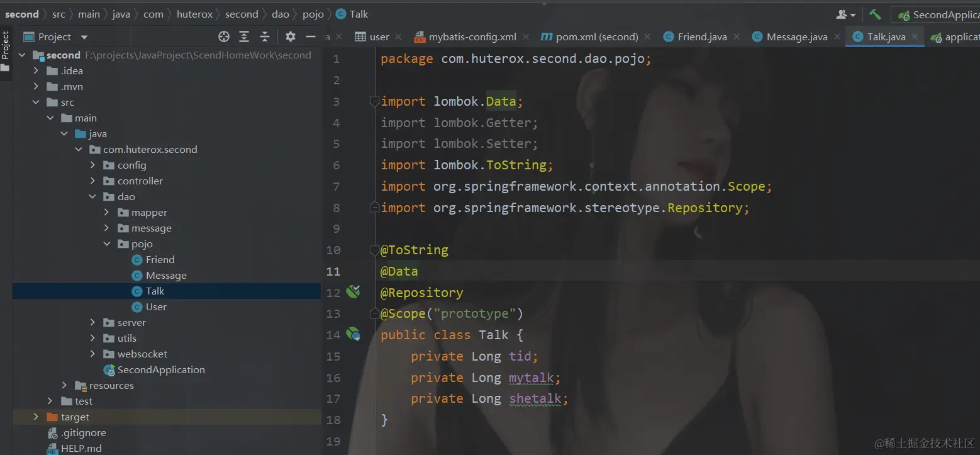Click the dao breadcrumb in navigation bar
980x455 pixels.
pos(281,14)
